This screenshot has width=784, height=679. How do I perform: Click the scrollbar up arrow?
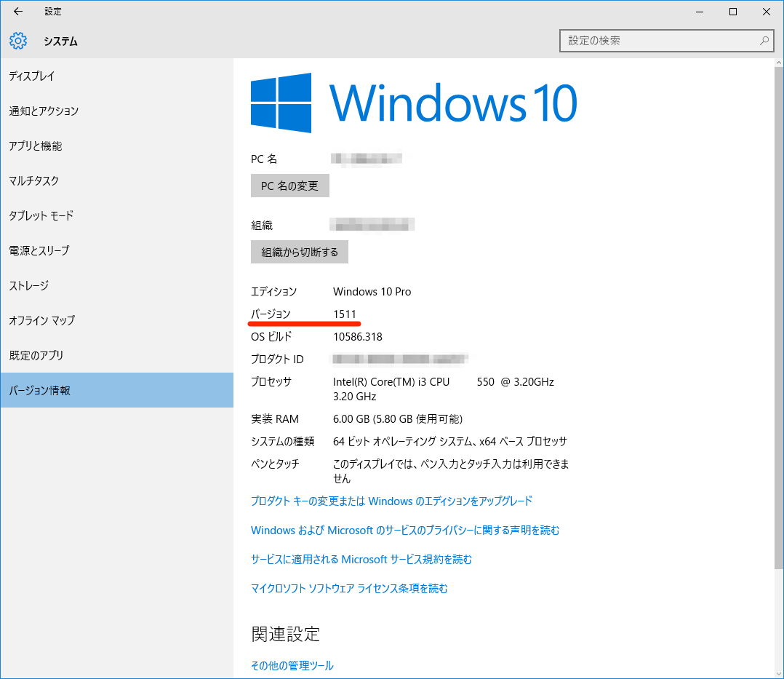(778, 63)
